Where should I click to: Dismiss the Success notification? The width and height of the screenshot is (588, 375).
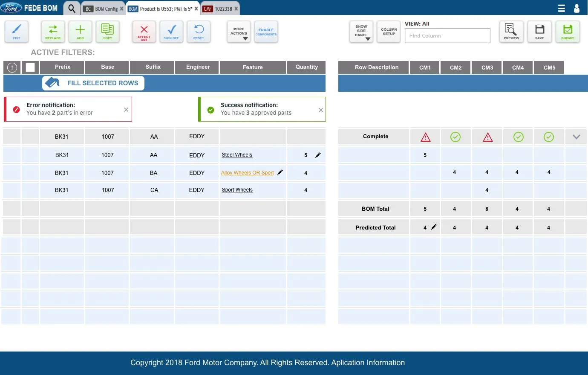(321, 110)
